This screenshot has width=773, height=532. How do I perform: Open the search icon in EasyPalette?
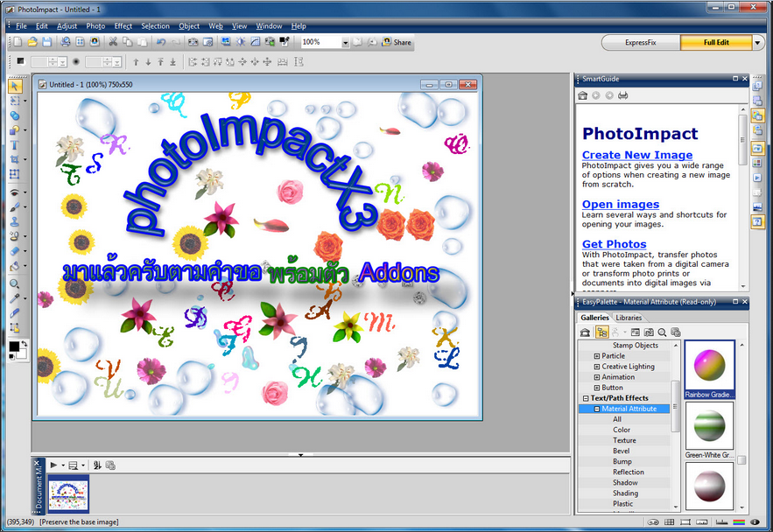tap(663, 332)
